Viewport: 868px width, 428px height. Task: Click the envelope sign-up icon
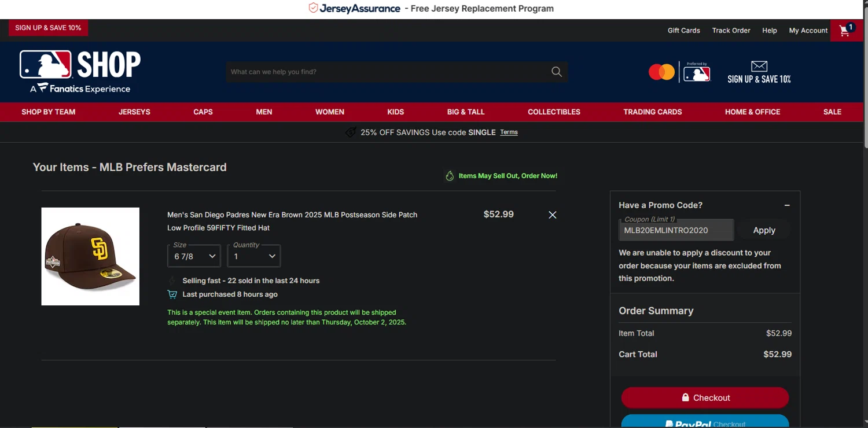click(x=759, y=66)
